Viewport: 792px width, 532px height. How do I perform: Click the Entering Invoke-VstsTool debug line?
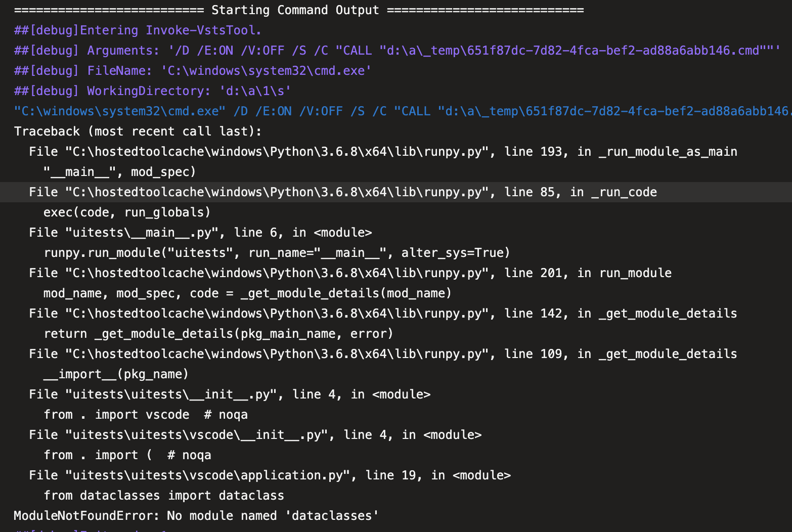coord(137,30)
